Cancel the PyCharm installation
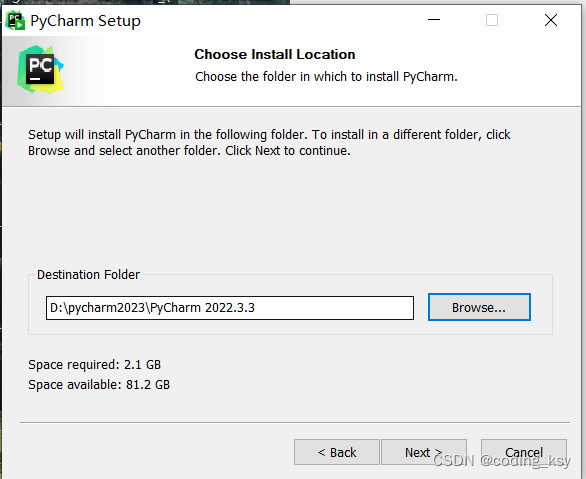The width and height of the screenshot is (586, 479). [x=524, y=452]
